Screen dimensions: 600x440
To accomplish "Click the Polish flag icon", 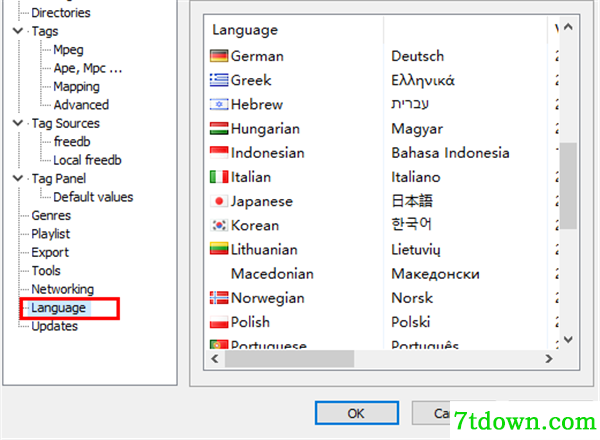I will [219, 322].
